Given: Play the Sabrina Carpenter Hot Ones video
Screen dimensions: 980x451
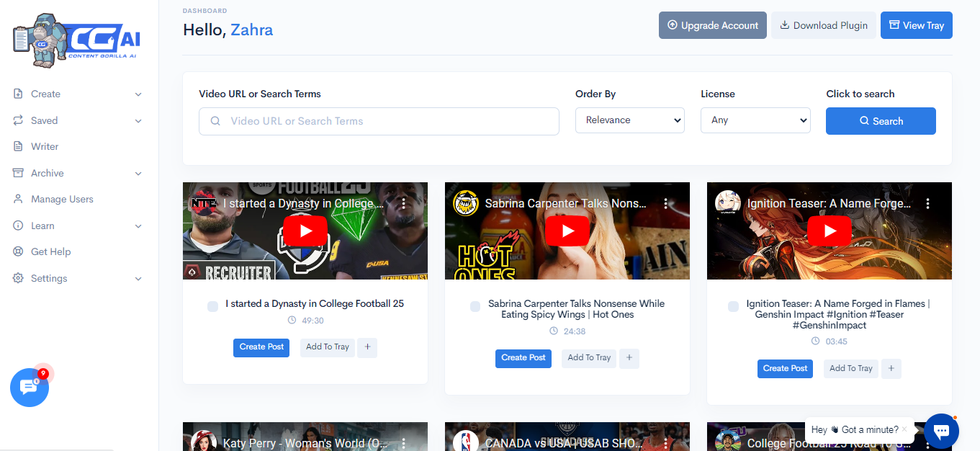Looking at the screenshot, I should click(567, 231).
